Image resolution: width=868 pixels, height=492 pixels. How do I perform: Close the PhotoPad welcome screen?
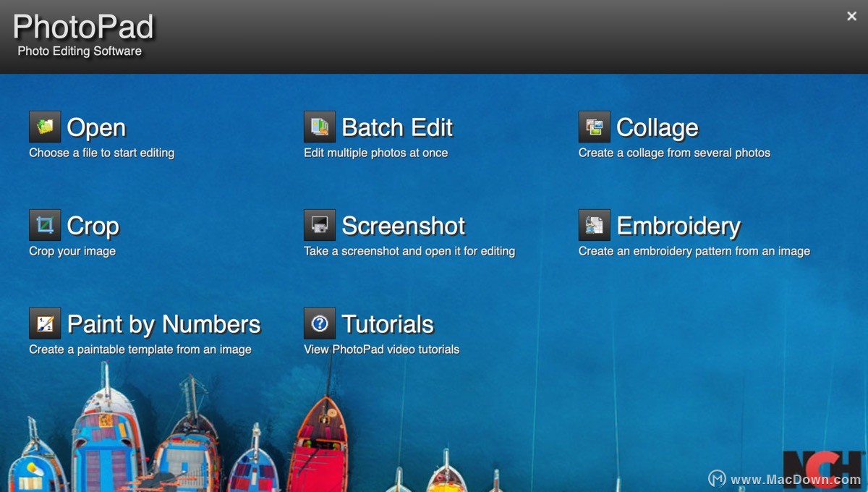[x=851, y=16]
